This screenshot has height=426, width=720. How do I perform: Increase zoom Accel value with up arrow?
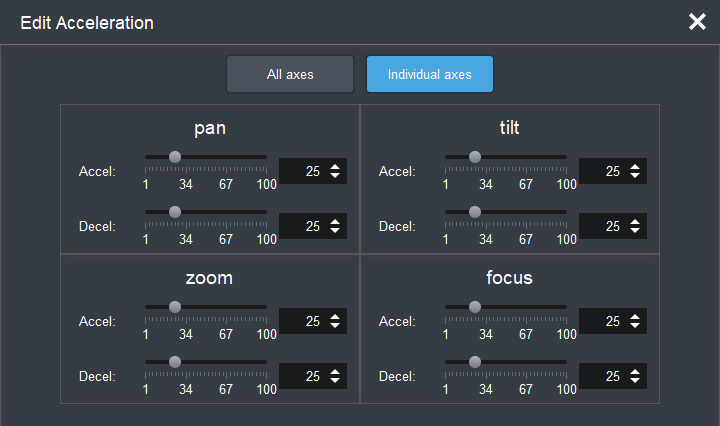pyautogui.click(x=334, y=317)
